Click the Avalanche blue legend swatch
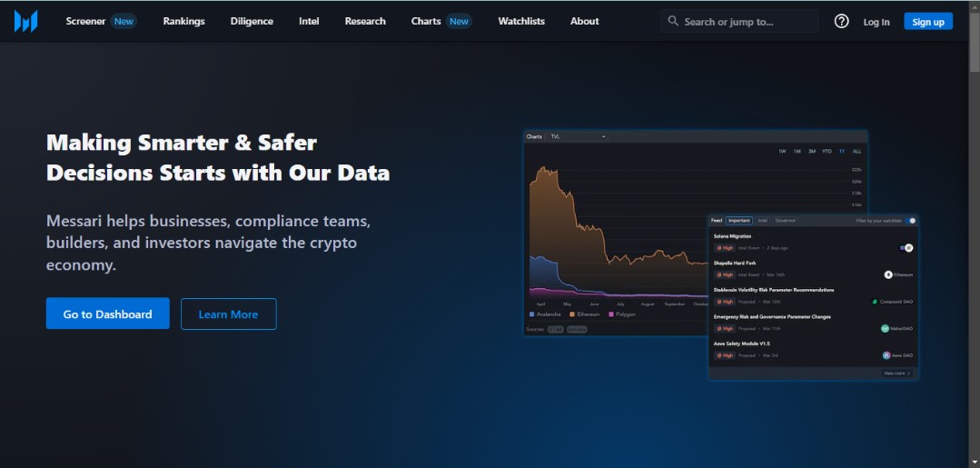This screenshot has height=468, width=980. (x=532, y=314)
